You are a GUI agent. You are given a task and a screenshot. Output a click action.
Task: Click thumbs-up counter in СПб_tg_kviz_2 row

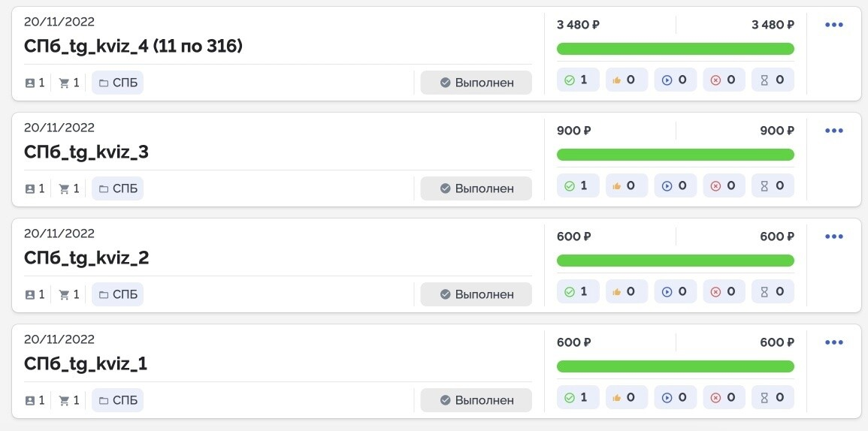point(627,291)
